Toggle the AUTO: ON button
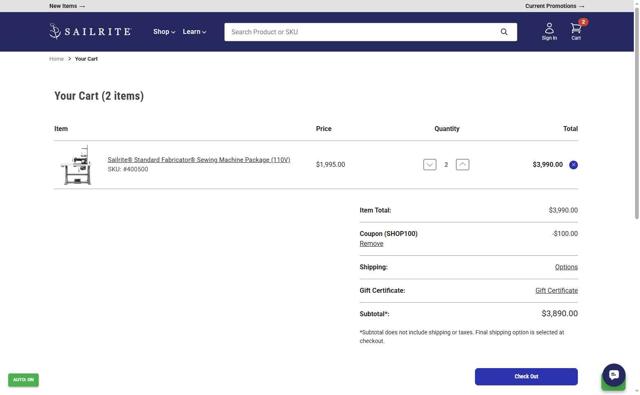Image resolution: width=640 pixels, height=395 pixels. pyautogui.click(x=23, y=380)
